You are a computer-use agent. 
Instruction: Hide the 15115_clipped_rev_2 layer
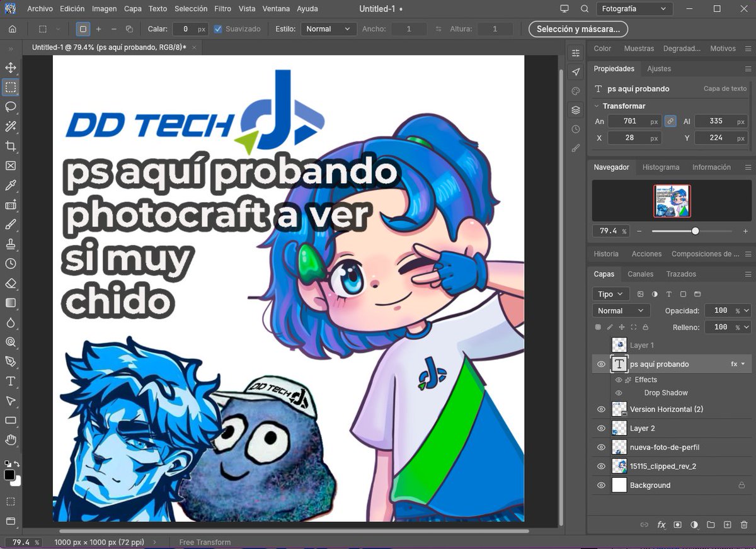point(601,466)
